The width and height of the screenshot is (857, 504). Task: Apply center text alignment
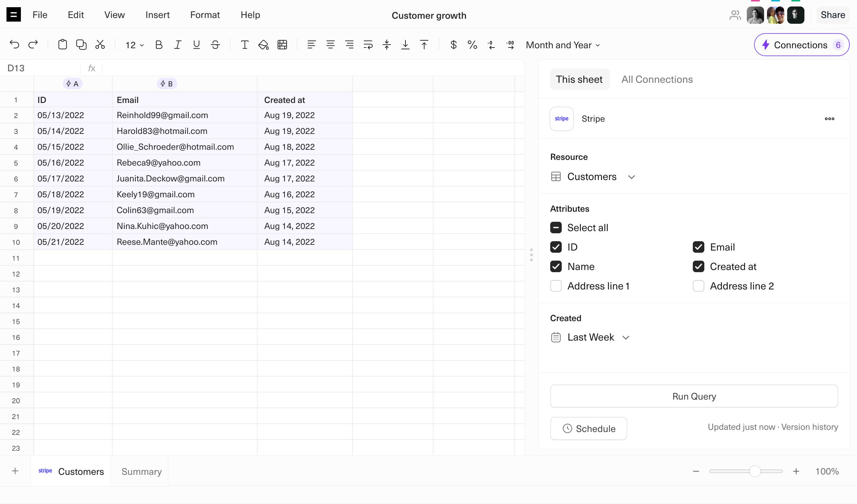pos(330,45)
